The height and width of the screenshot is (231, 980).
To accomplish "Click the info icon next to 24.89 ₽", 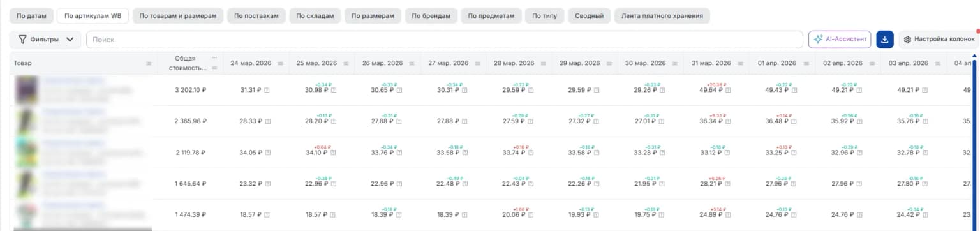I will (x=727, y=215).
